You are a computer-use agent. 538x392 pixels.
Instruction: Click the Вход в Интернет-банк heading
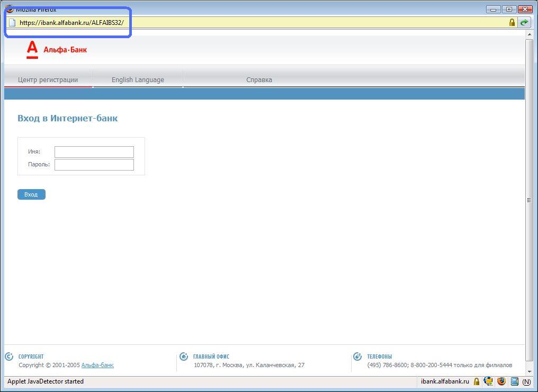(68, 118)
